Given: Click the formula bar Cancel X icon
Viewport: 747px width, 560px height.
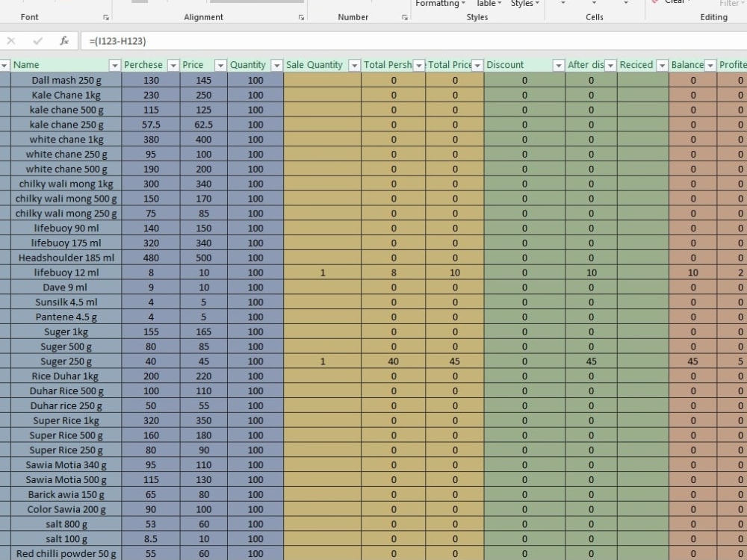Looking at the screenshot, I should coord(11,41).
